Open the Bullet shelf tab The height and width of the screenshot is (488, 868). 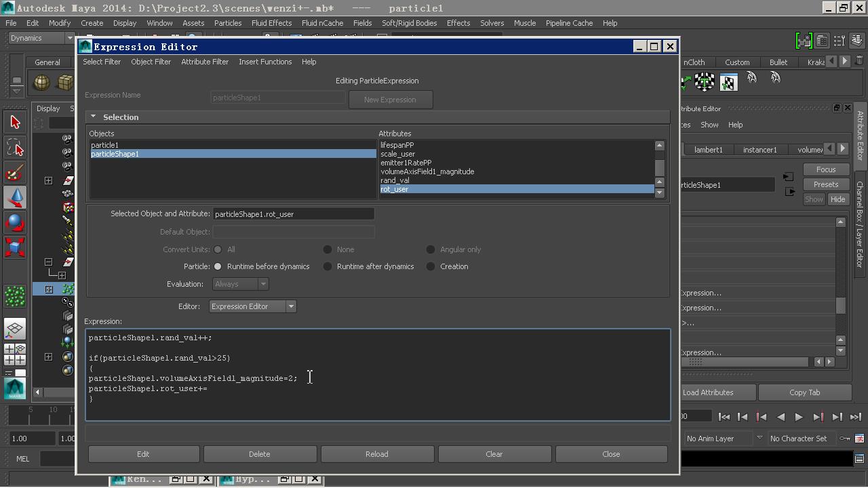pos(778,62)
